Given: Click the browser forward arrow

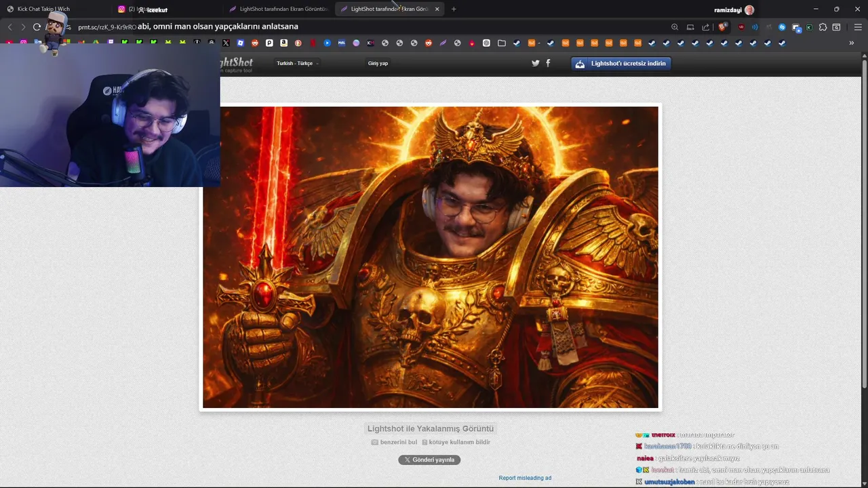Looking at the screenshot, I should [23, 27].
